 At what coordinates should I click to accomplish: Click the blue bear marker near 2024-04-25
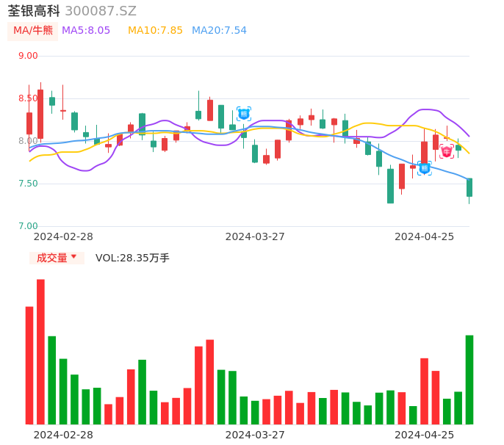pyautogui.click(x=424, y=168)
